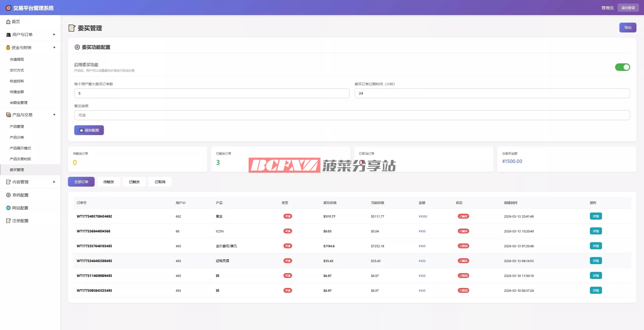Switch to the Cancelled orders tab
644x330 pixels.
[160, 182]
